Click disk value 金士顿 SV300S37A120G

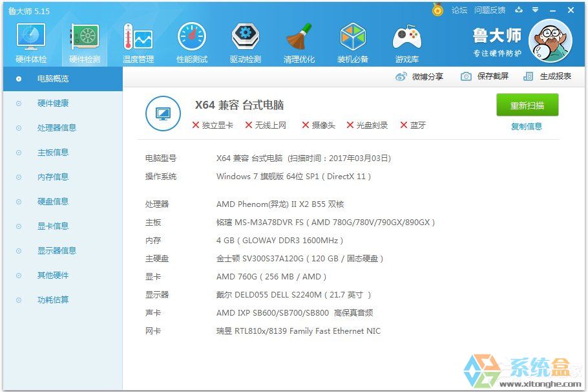300,259
